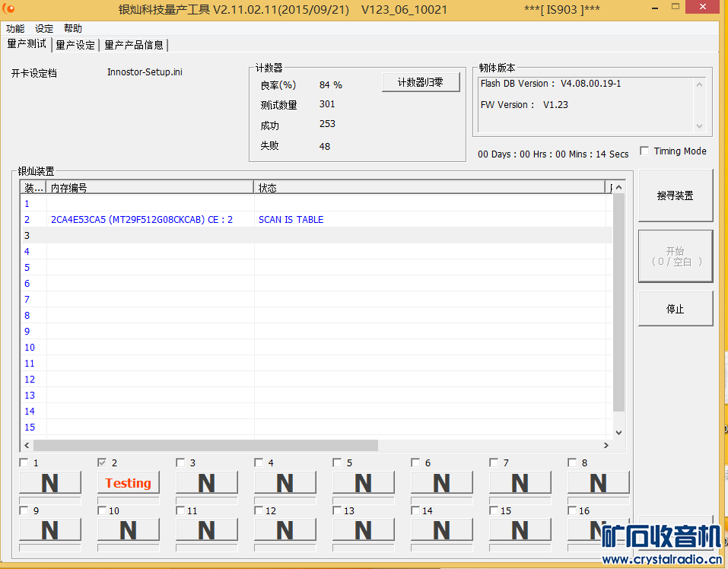Image resolution: width=728 pixels, height=569 pixels.
Task: Click the port 2 Testing status button
Action: pos(128,483)
